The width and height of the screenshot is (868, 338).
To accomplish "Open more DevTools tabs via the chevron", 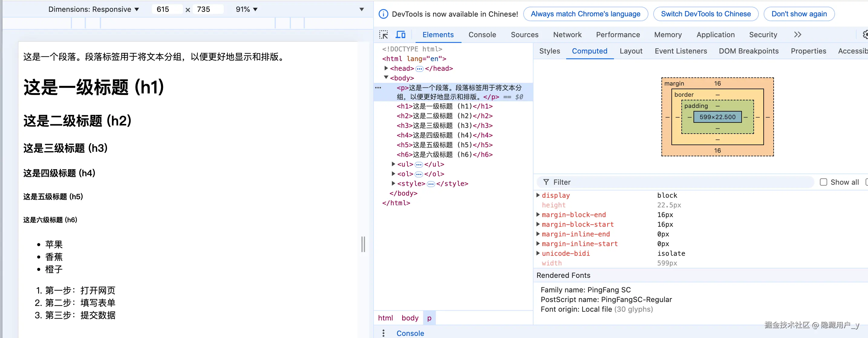I will [x=797, y=35].
